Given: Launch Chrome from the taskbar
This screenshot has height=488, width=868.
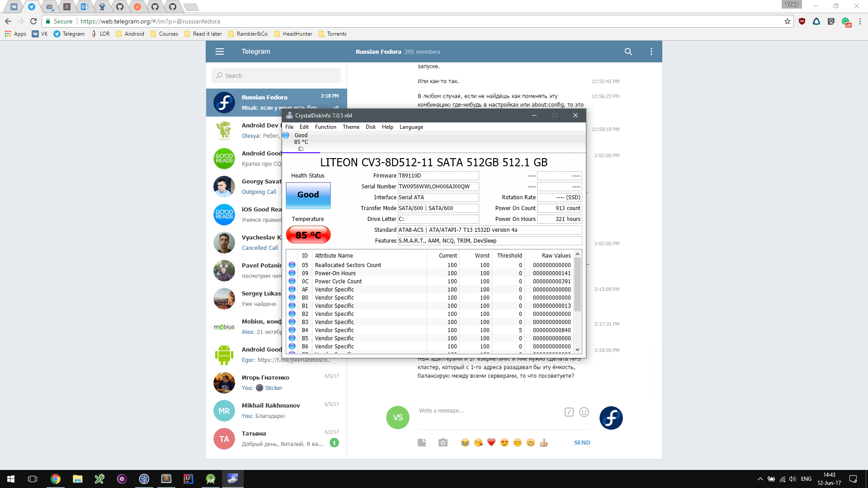Looking at the screenshot, I should [56, 479].
